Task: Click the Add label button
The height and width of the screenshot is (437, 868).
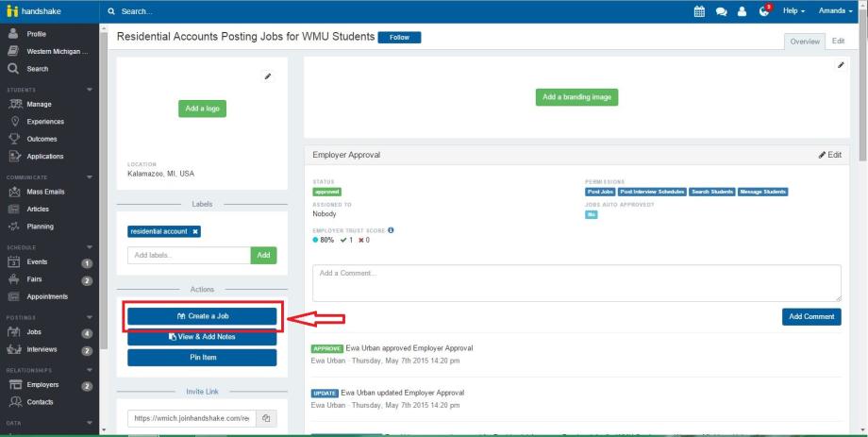Action: (263, 256)
